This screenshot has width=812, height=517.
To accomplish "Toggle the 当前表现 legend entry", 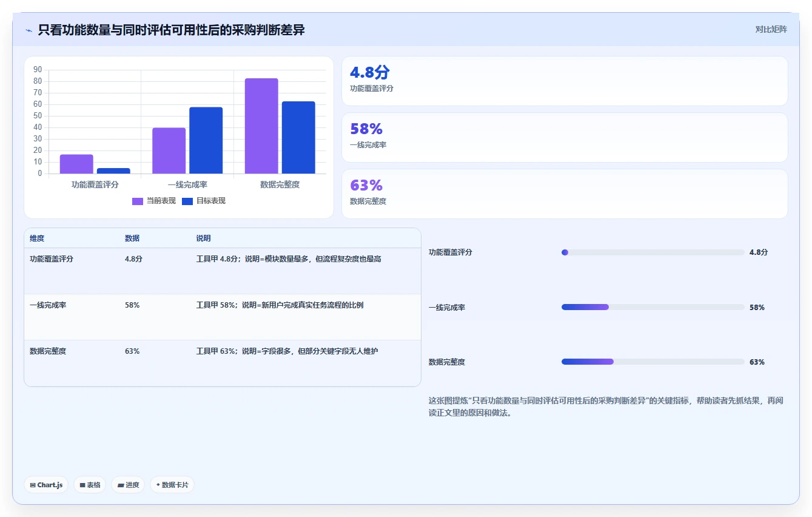I will click(x=154, y=201).
